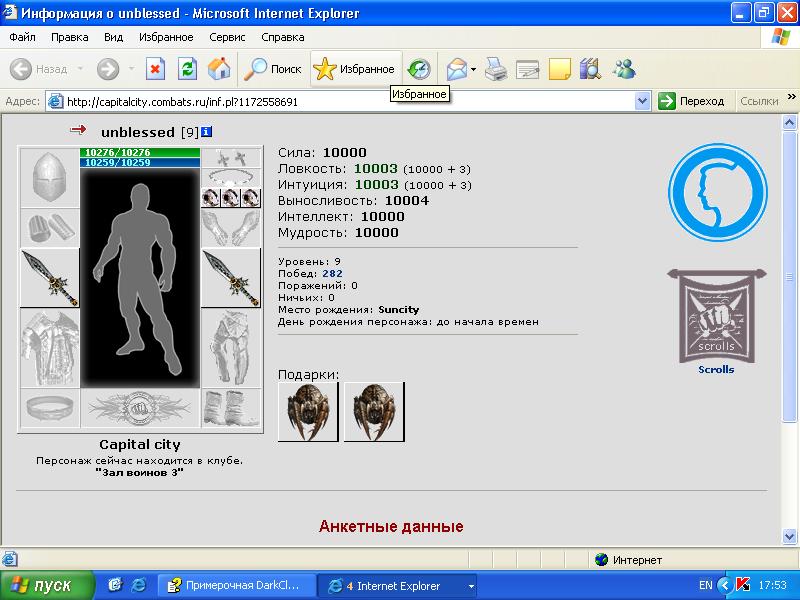The image size is (800, 600).
Task: Open the Вид menu
Action: (x=113, y=37)
